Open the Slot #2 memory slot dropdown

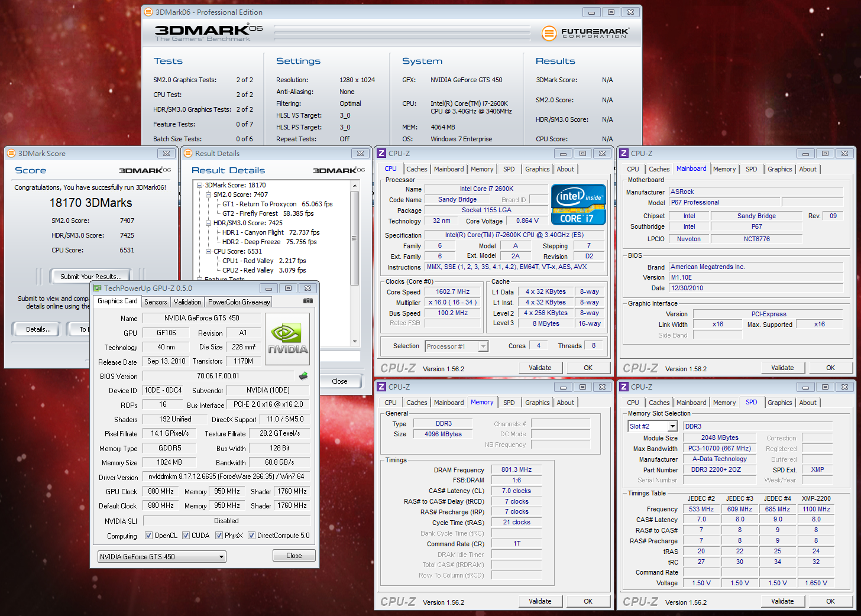[x=653, y=426]
